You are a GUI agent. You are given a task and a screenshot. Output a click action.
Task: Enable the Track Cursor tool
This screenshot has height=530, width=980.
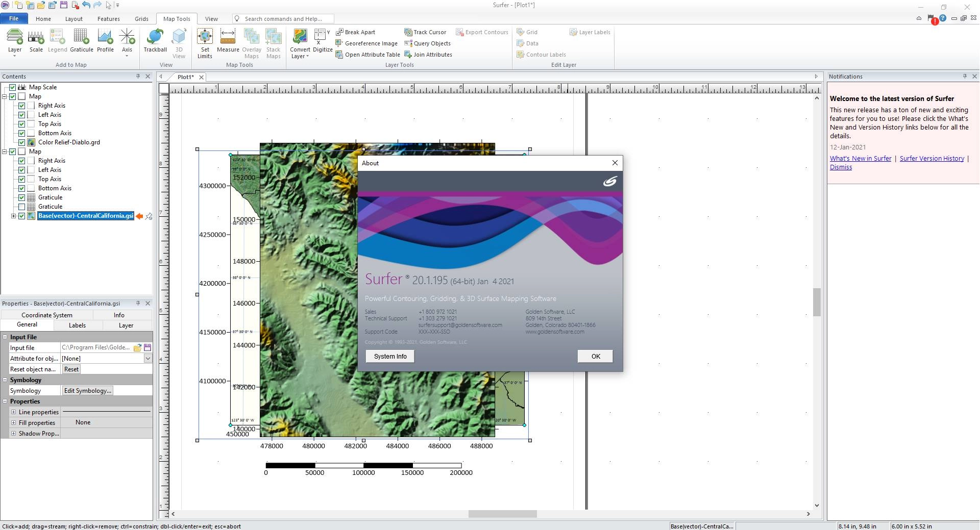425,32
